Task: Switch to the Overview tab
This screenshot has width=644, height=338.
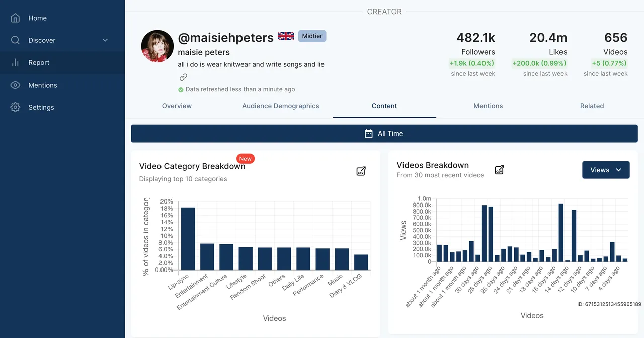Action: 177,106
